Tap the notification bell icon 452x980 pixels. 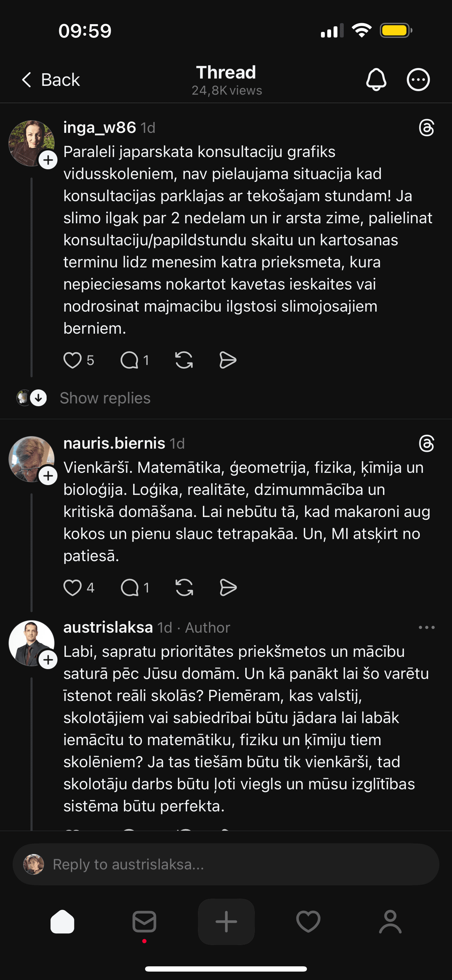[x=376, y=80]
